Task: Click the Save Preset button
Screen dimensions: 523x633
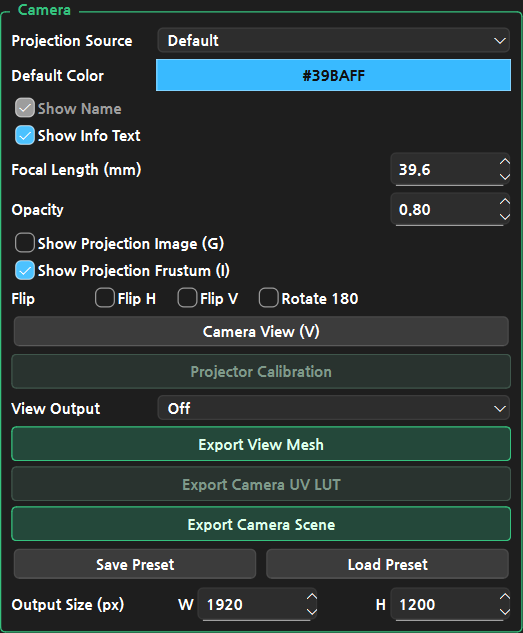Action: (135, 564)
